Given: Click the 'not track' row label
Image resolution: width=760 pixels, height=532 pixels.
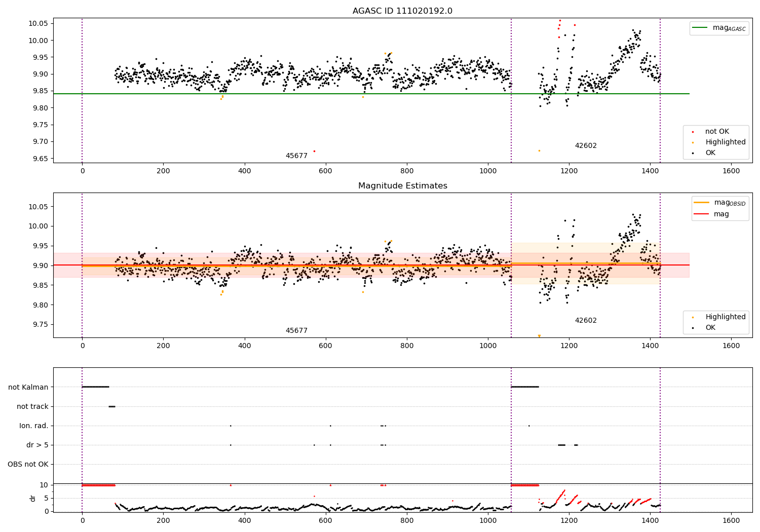Looking at the screenshot, I should coord(32,406).
